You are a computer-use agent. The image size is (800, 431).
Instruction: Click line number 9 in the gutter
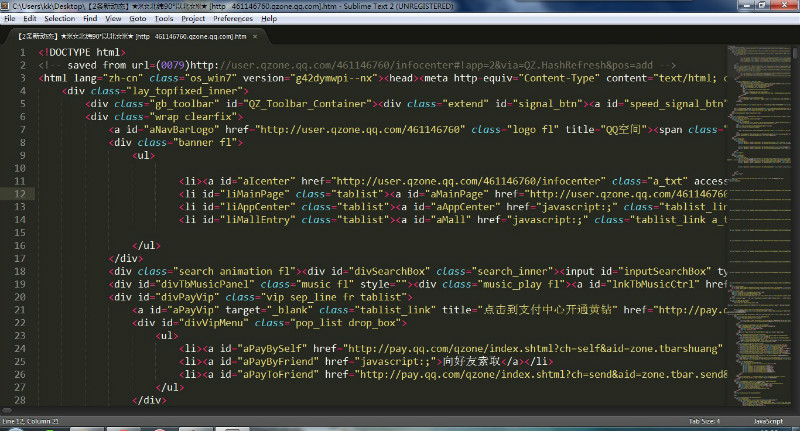(x=22, y=155)
